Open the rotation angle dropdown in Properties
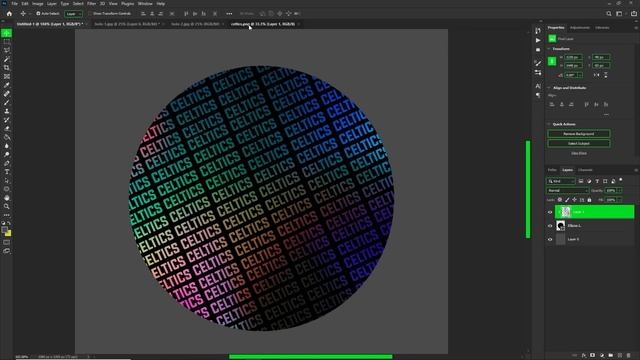This screenshot has width=640, height=360. coord(580,75)
